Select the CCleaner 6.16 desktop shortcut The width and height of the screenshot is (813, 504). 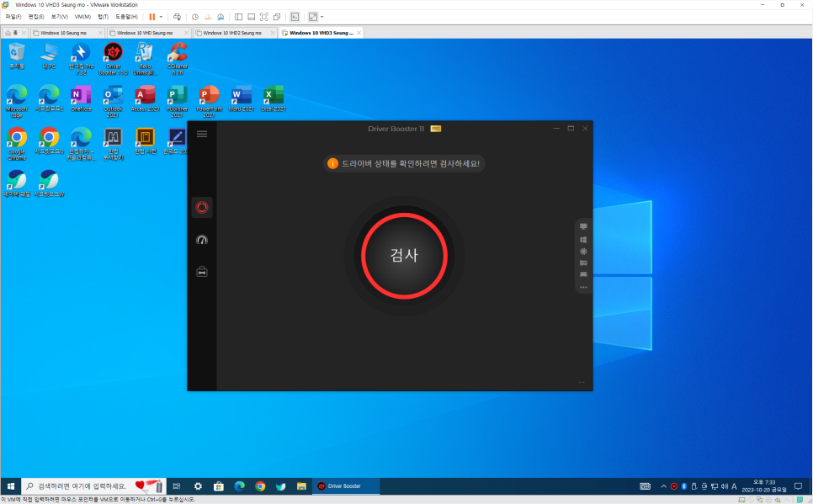tap(178, 59)
